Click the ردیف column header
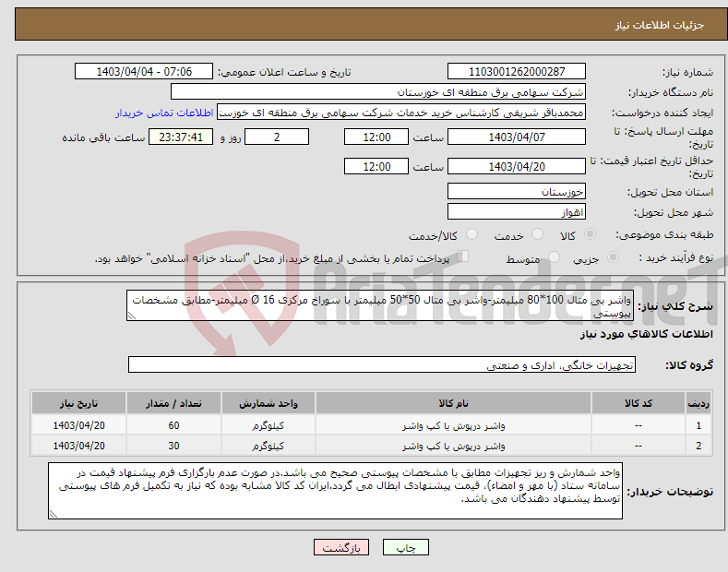The width and height of the screenshot is (728, 572). click(x=698, y=403)
